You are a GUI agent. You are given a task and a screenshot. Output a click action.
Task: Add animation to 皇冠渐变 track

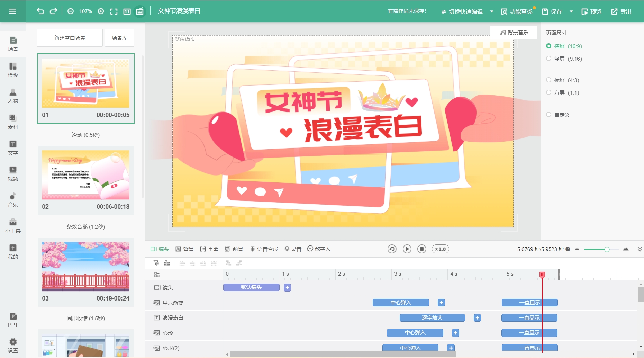click(x=441, y=303)
